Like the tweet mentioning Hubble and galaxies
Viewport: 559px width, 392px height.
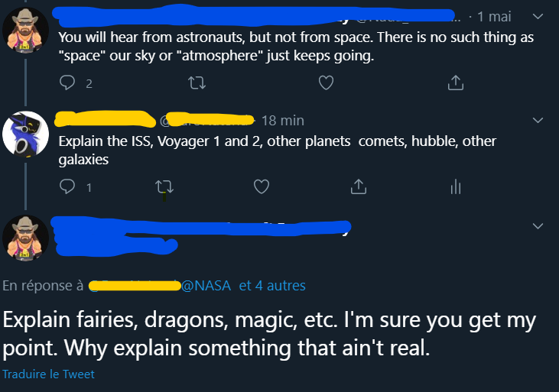[262, 186]
